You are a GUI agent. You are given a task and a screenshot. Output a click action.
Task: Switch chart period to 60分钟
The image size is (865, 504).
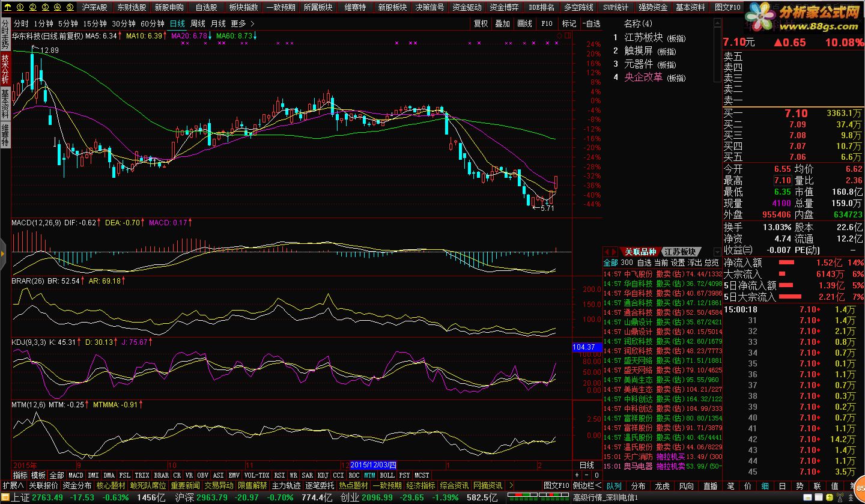tap(152, 23)
